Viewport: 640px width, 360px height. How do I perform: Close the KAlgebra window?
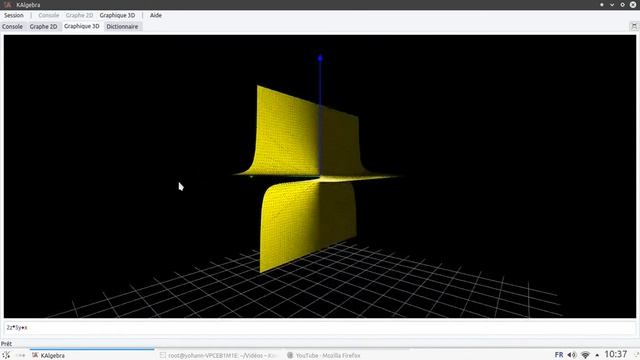coord(633,4)
